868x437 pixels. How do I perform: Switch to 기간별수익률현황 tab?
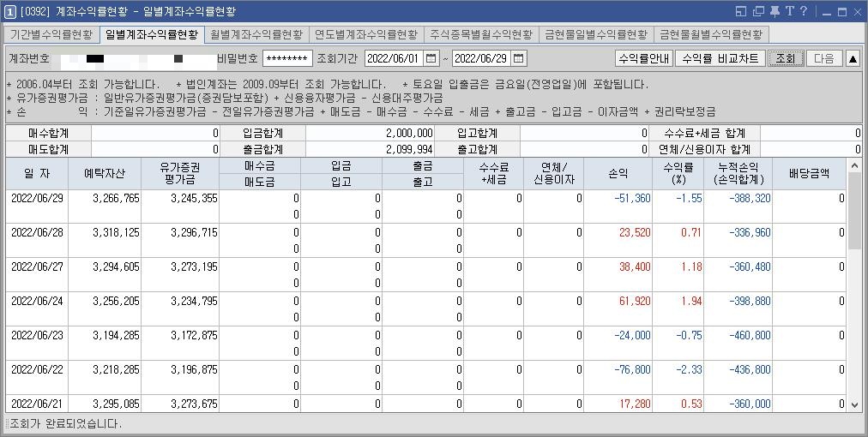pyautogui.click(x=51, y=34)
